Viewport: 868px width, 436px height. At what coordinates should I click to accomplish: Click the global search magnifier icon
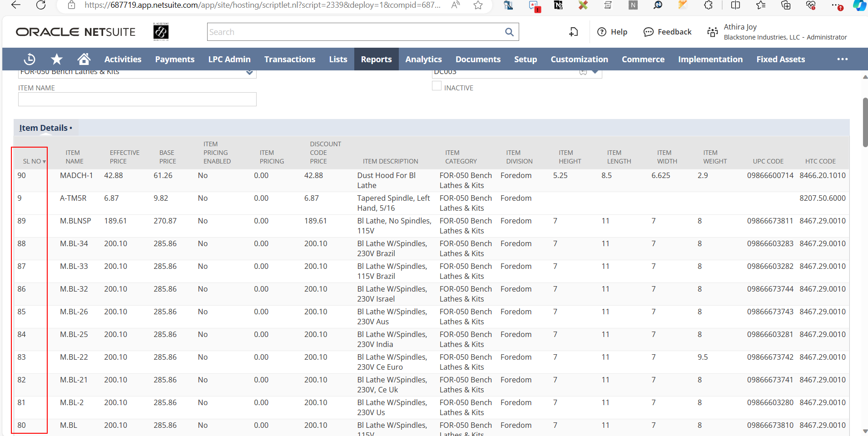click(509, 32)
